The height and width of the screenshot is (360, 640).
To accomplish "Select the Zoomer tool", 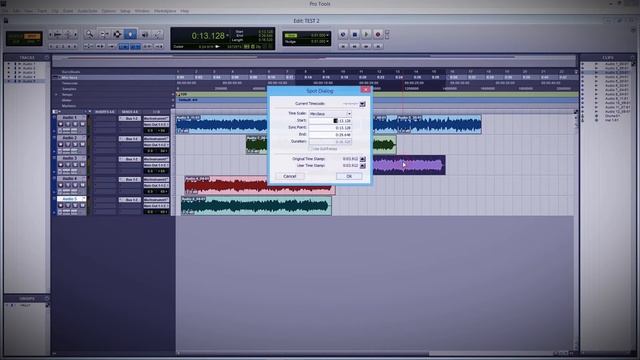I will (89, 35).
